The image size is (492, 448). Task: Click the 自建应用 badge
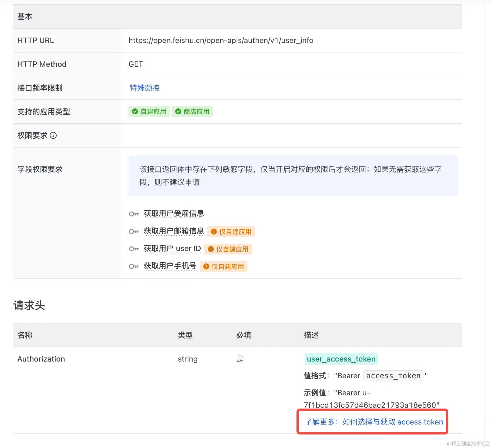coord(149,111)
